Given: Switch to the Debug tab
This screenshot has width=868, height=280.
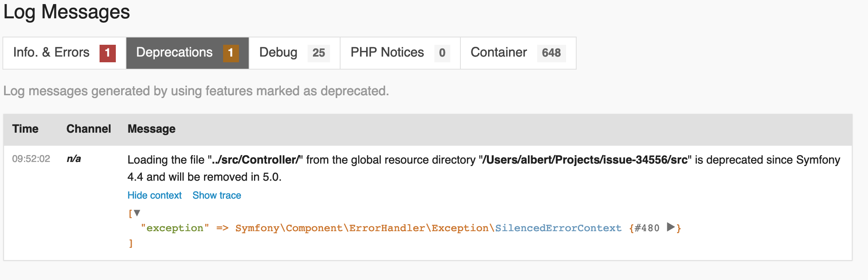Looking at the screenshot, I should [278, 53].
